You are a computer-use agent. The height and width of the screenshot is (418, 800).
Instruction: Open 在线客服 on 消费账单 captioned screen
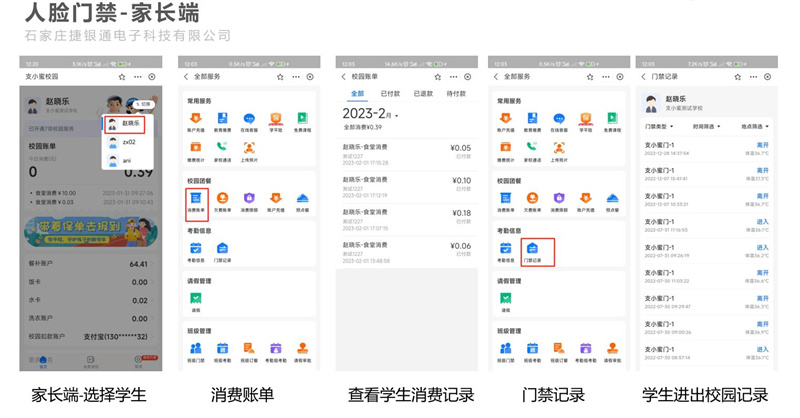click(x=249, y=122)
